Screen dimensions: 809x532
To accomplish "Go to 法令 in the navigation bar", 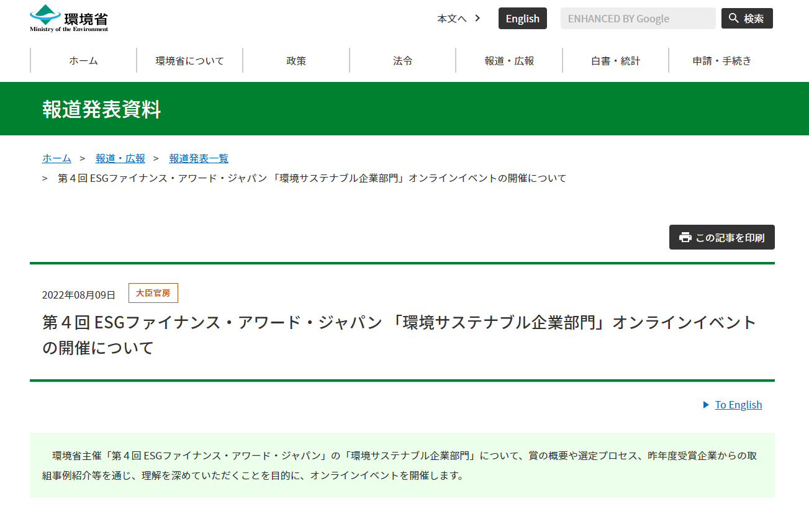I will click(x=403, y=61).
